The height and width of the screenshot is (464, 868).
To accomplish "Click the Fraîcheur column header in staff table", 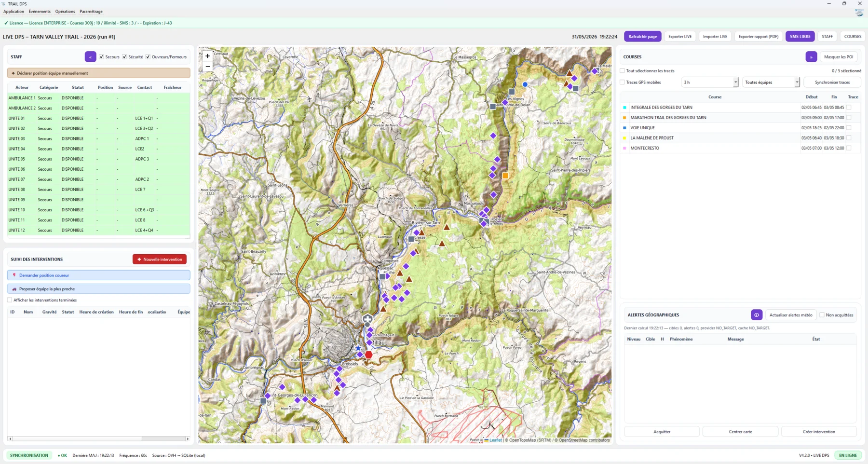I will (173, 88).
